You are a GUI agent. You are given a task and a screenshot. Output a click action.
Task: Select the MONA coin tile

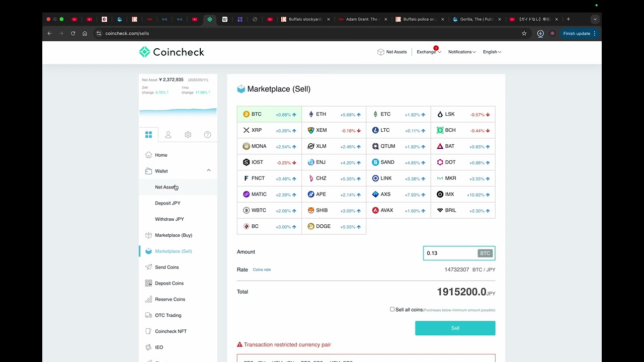(269, 146)
